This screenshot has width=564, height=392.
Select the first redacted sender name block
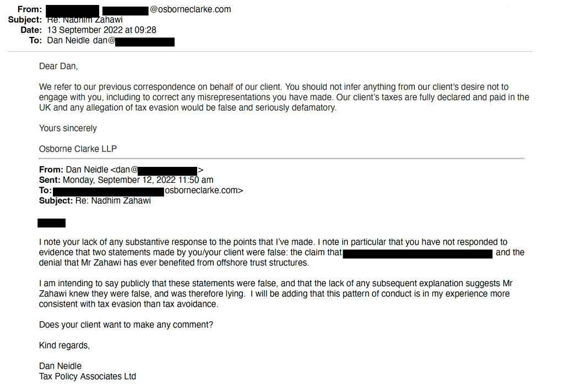coord(73,10)
